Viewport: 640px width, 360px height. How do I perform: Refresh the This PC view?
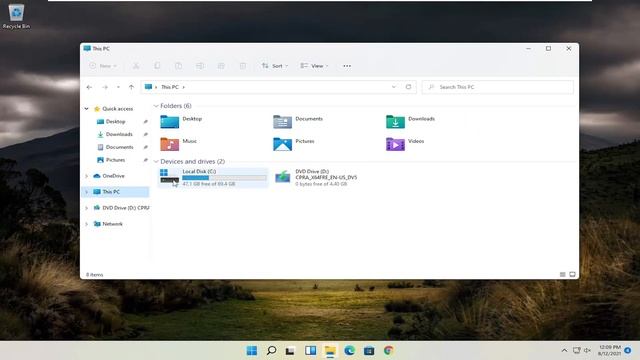pos(408,87)
